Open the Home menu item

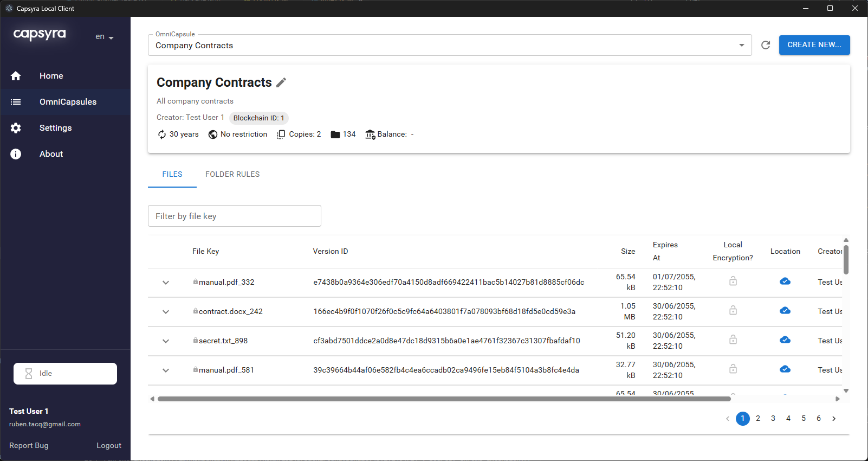pos(65,76)
